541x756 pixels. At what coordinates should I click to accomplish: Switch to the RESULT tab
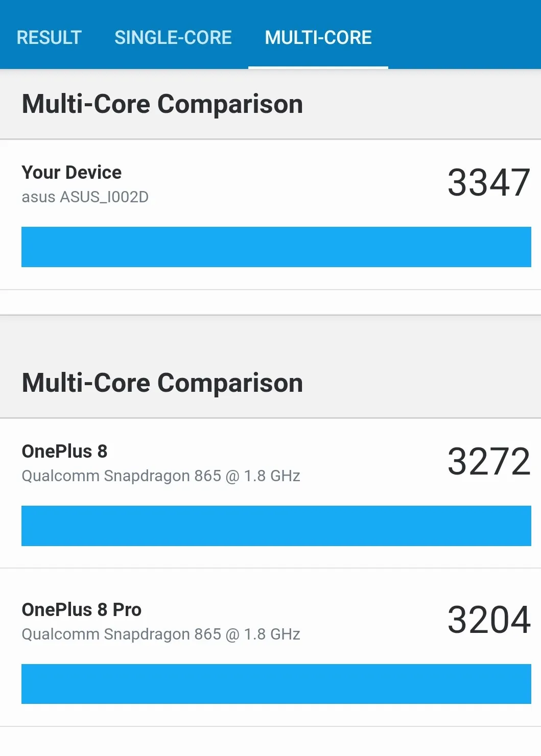(49, 37)
